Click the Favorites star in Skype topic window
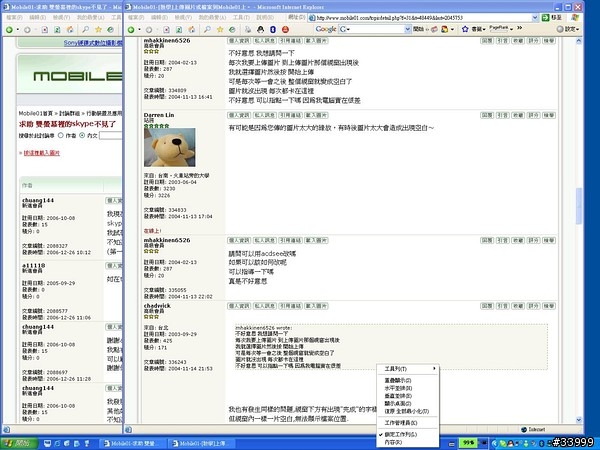Viewport: 600px width, 450px height. 98,29
